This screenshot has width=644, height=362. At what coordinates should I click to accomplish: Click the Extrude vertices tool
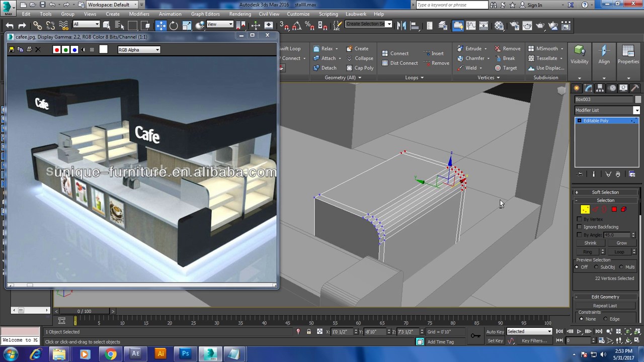click(x=469, y=49)
